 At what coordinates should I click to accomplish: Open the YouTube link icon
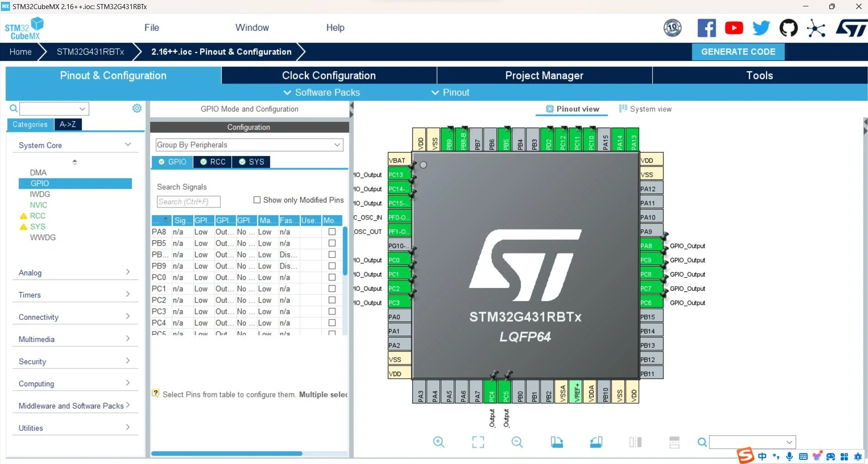tap(734, 28)
